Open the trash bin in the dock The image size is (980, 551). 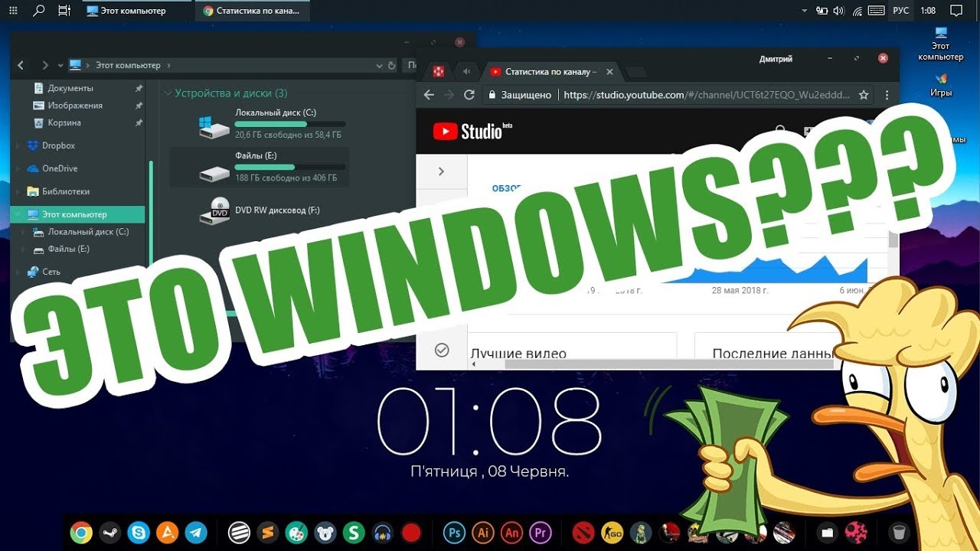click(x=899, y=532)
